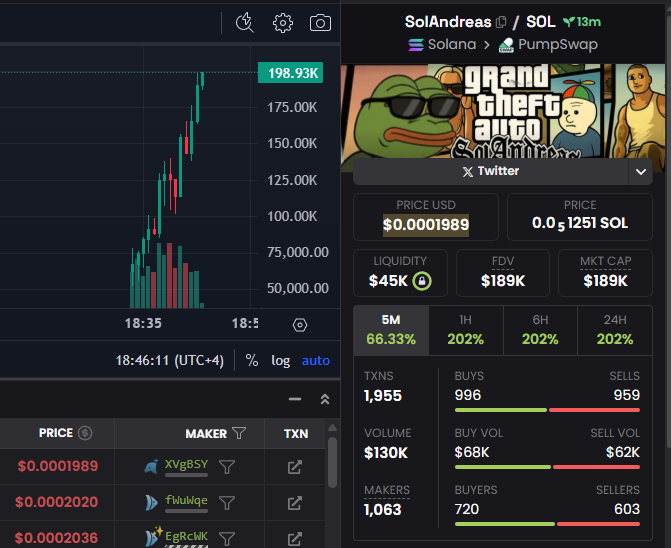Filter by maker XVgBSY funnel icon

[x=227, y=467]
